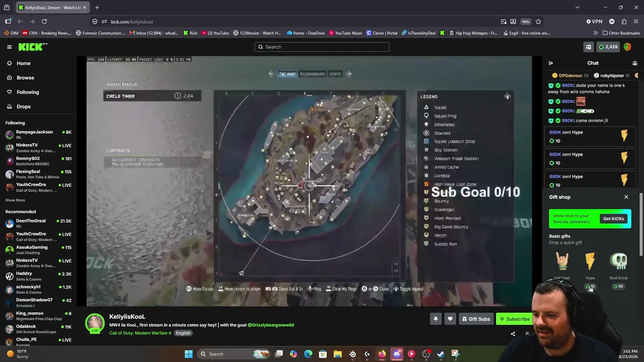The image size is (644, 362).
Task: Focus the Kick search field
Action: pyautogui.click(x=322, y=47)
